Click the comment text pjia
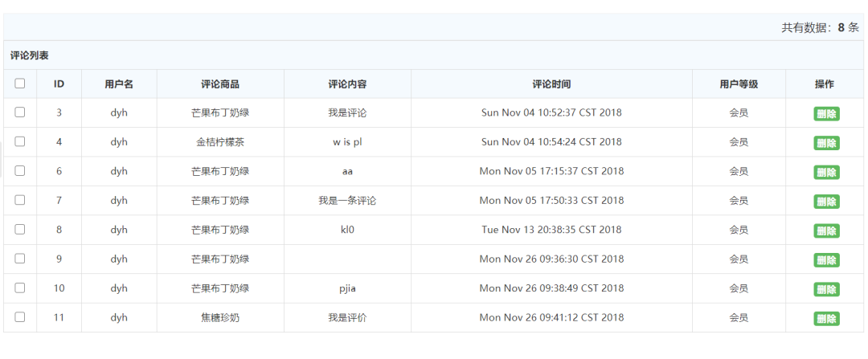The width and height of the screenshot is (868, 359). [348, 288]
